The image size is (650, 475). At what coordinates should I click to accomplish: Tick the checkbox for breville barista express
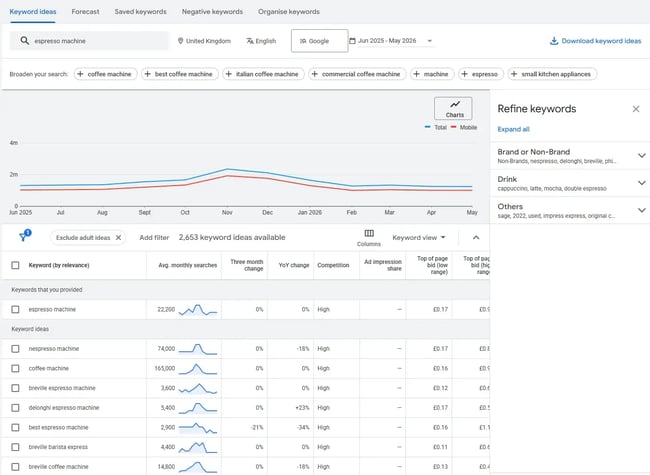pyautogui.click(x=15, y=447)
